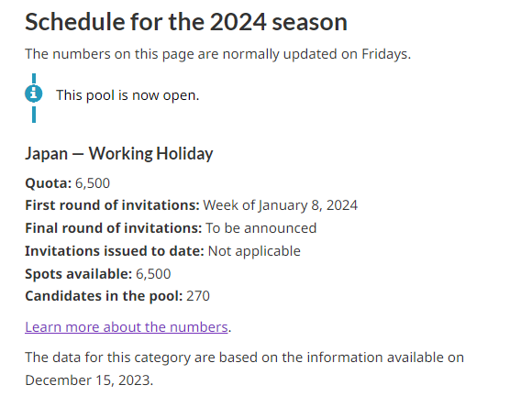Click the 'Schedule for the 2024 season' heading
The width and height of the screenshot is (532, 396).
pyautogui.click(x=186, y=22)
